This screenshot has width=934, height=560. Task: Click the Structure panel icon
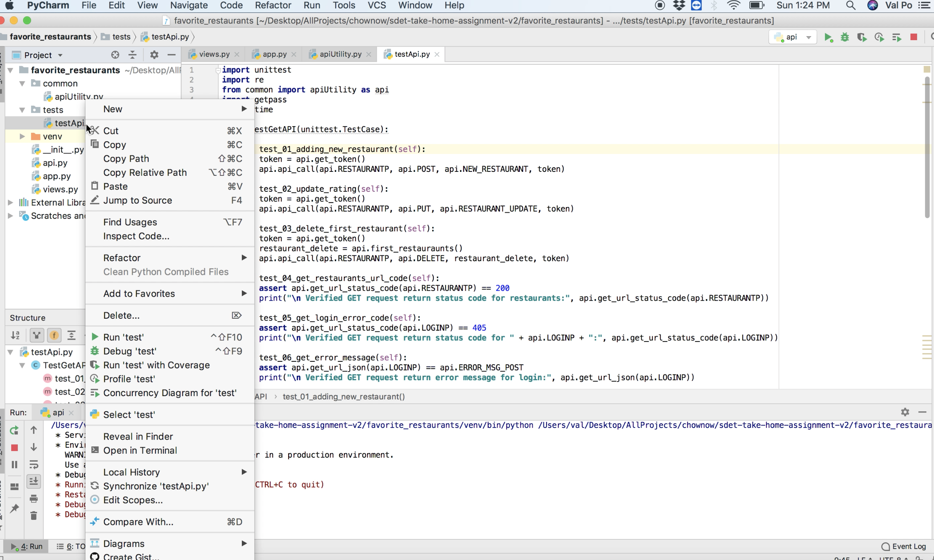coord(28,317)
